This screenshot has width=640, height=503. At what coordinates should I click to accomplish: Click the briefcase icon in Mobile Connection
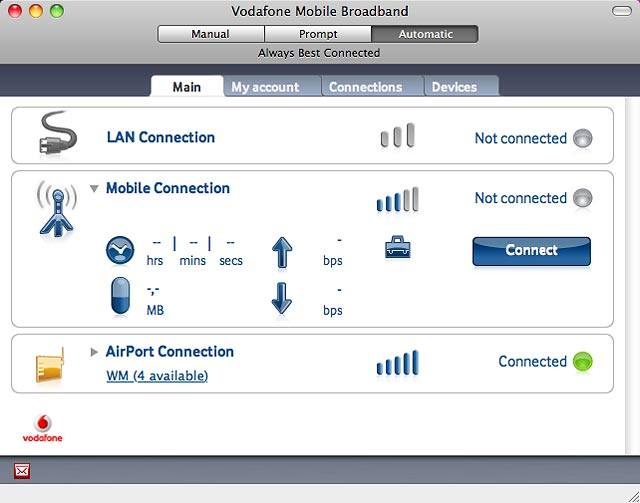[398, 247]
